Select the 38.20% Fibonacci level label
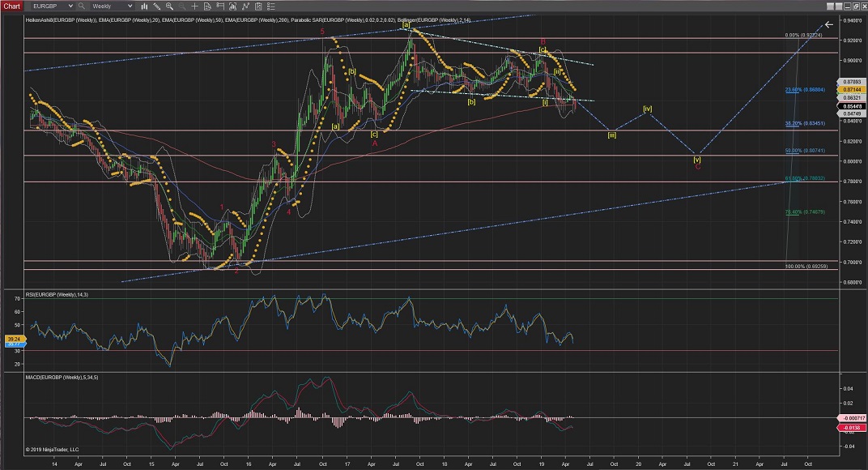Viewport: 868px width, 470px height. click(x=805, y=124)
